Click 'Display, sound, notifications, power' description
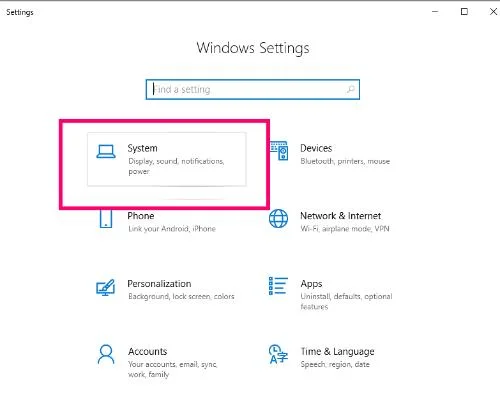Viewport: 500px width, 395px height. pos(176,166)
